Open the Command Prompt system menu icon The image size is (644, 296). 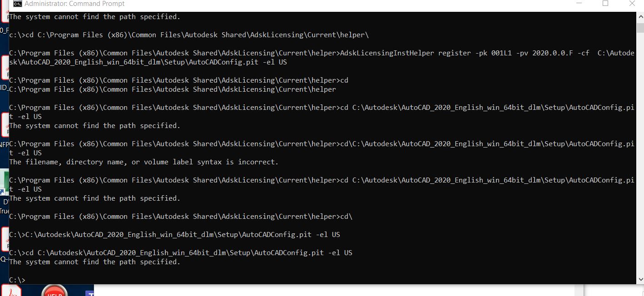pos(17,4)
